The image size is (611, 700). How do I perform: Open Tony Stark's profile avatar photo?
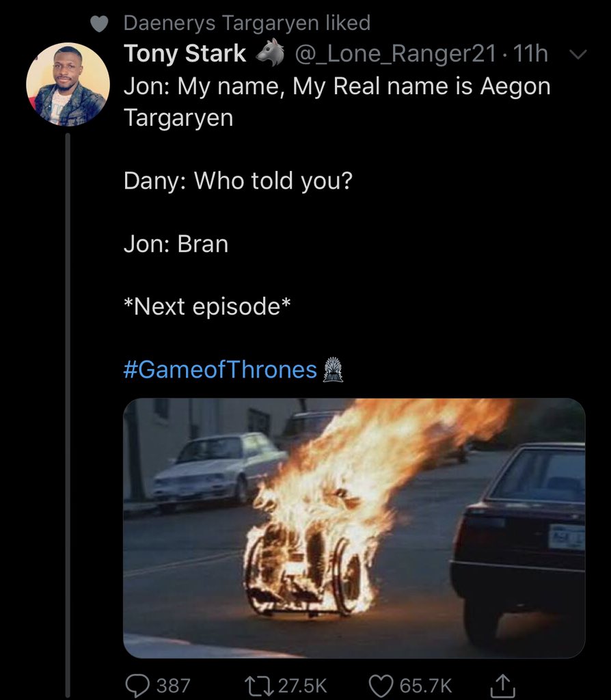pyautogui.click(x=68, y=84)
